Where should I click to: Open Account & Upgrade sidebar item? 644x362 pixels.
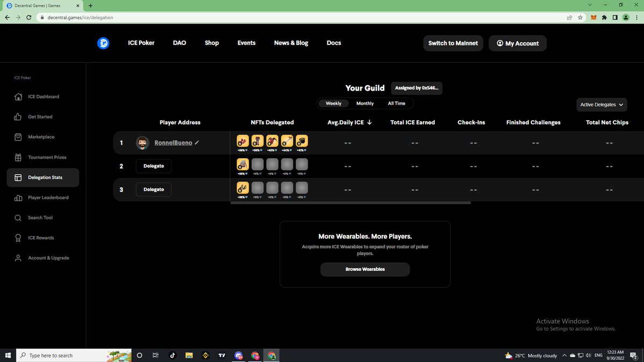(43, 258)
